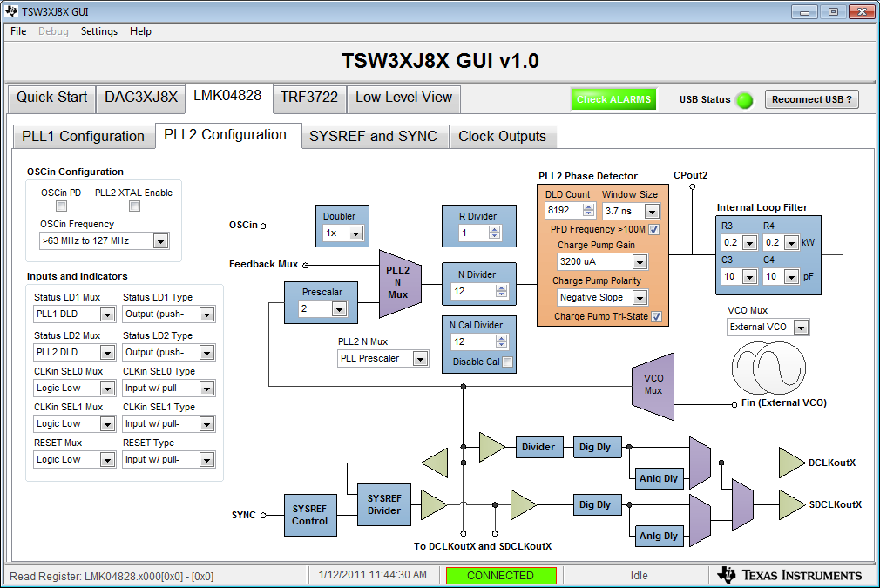Click the PLL2 N Mux block
The width and height of the screenshot is (880, 588).
tap(400, 284)
